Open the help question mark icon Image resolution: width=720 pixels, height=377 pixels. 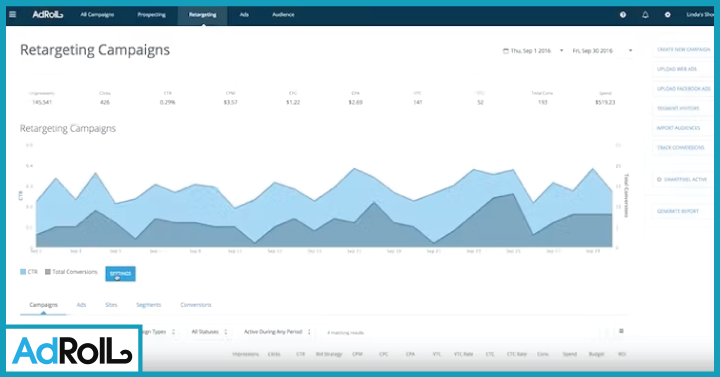(x=623, y=15)
